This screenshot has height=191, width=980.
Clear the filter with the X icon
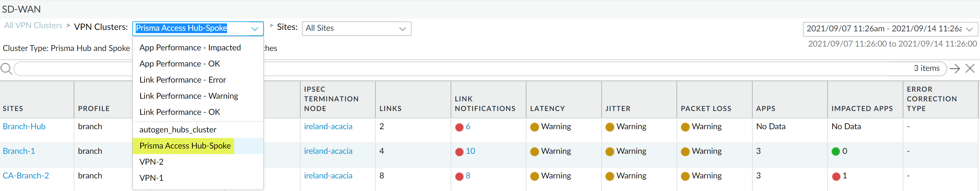click(x=970, y=69)
